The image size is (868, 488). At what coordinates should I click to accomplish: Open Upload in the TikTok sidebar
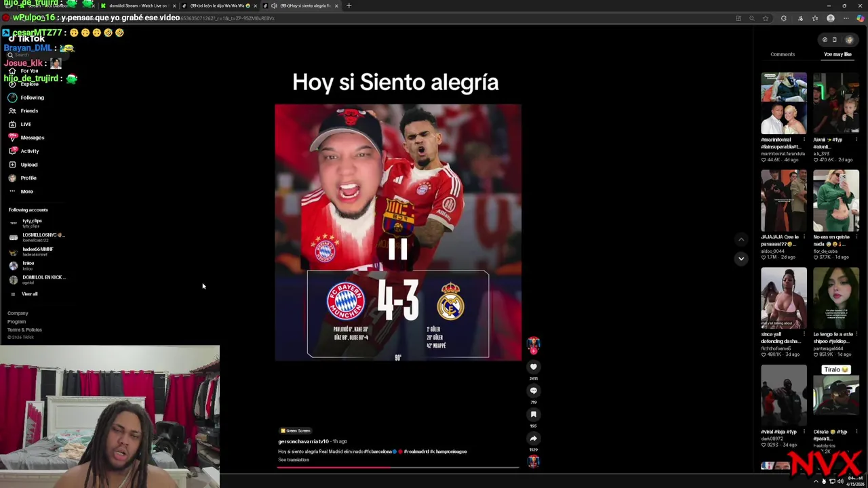click(x=23, y=165)
